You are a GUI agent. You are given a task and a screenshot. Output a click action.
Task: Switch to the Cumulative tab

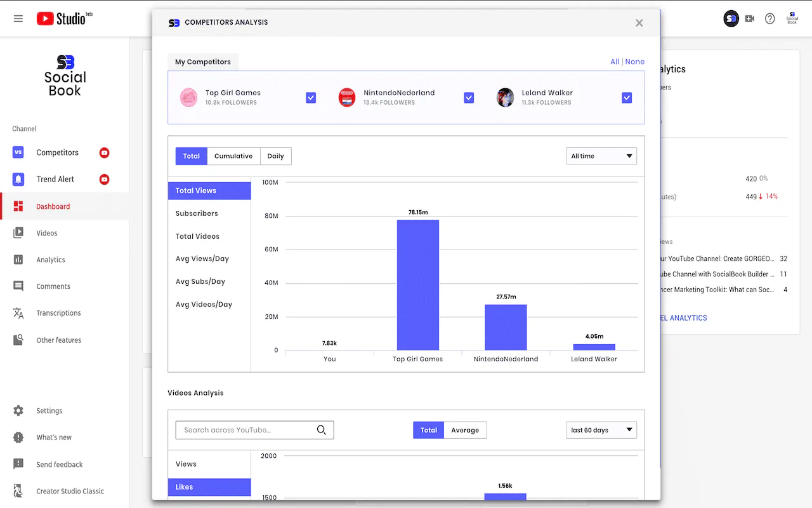(233, 156)
